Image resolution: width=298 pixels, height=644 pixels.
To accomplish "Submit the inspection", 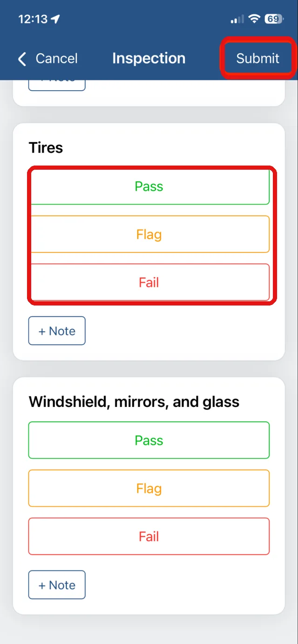I will coord(257,59).
